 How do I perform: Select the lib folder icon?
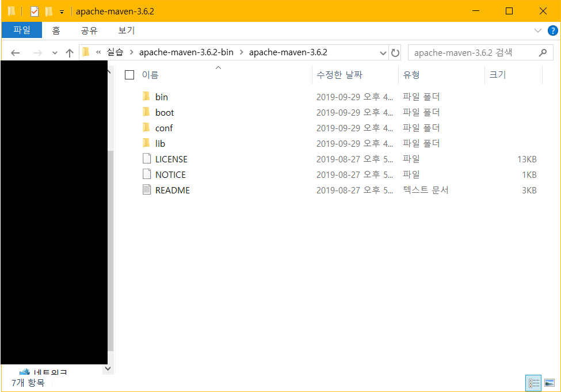(146, 143)
